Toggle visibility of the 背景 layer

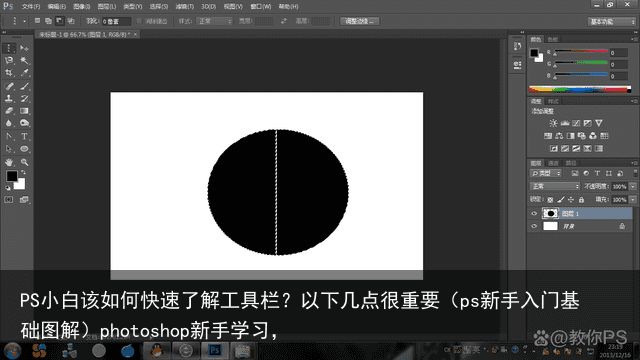pyautogui.click(x=534, y=226)
